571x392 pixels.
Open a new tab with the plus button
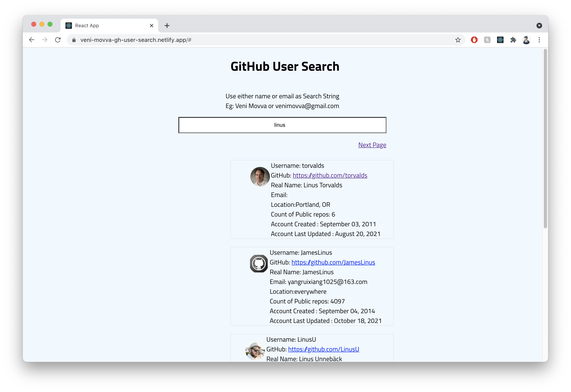click(167, 26)
